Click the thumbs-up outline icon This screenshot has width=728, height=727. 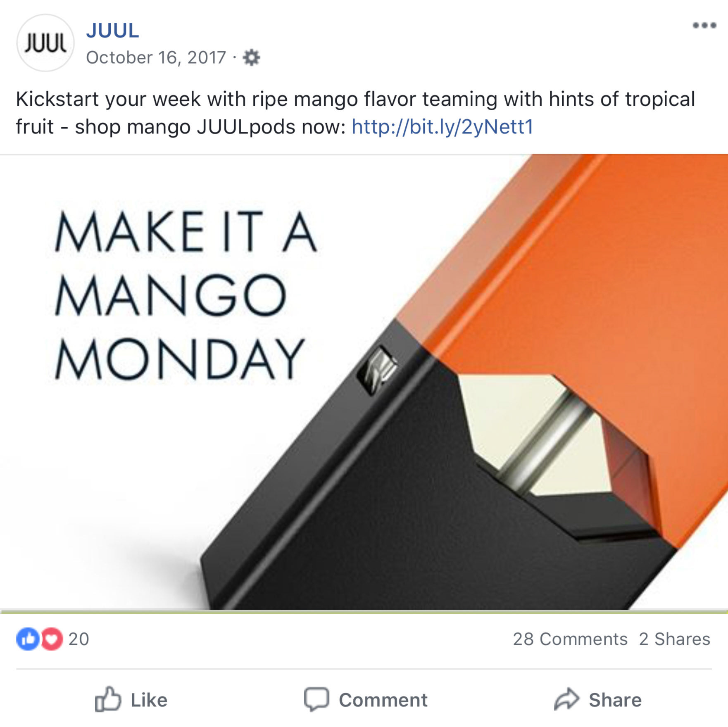tap(108, 699)
